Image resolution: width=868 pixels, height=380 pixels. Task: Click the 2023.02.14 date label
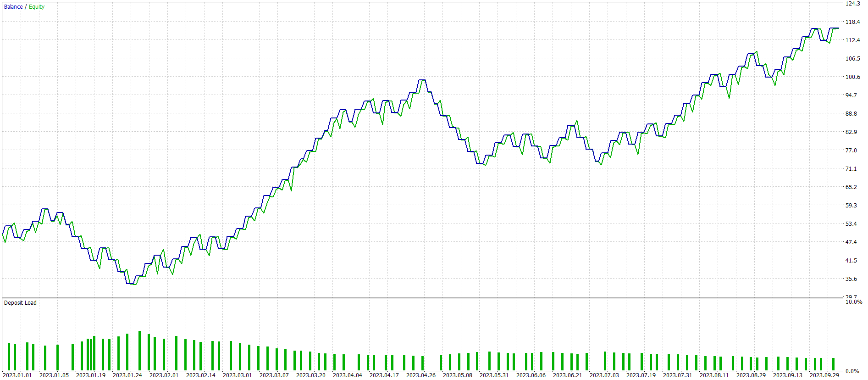(200, 375)
